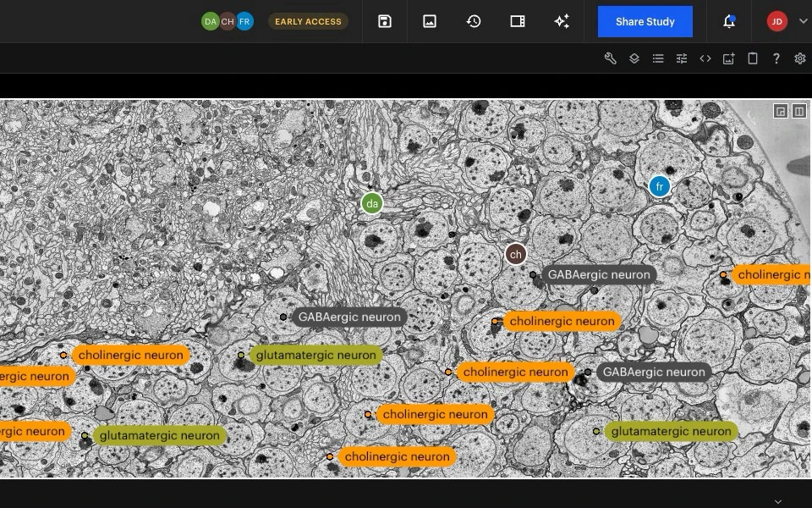
Task: Open the adjustment sliders (tune) icon
Action: coord(682,58)
